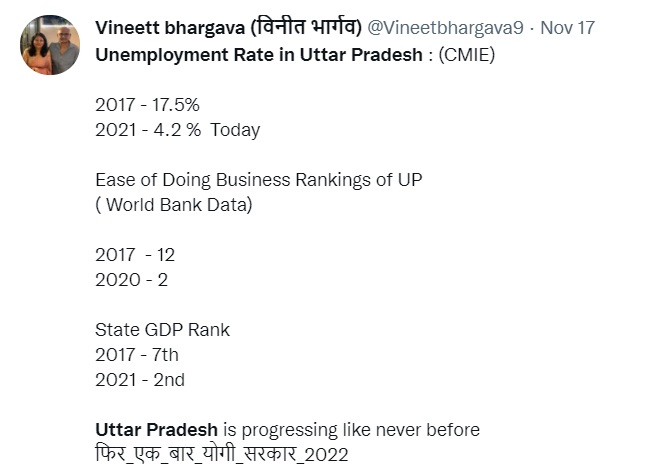Click the '2021 - 2nd' line

point(140,380)
